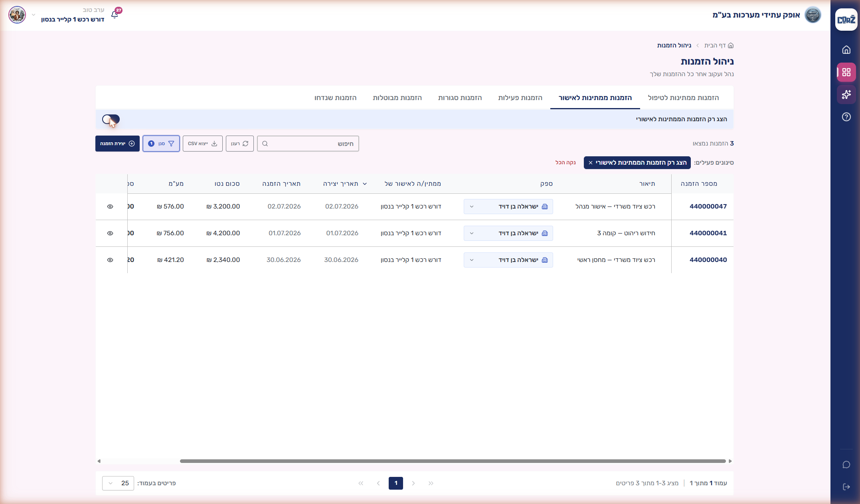Image resolution: width=860 pixels, height=504 pixels.
Task: Click the building icon for order 440000047 supplier
Action: pyautogui.click(x=545, y=207)
